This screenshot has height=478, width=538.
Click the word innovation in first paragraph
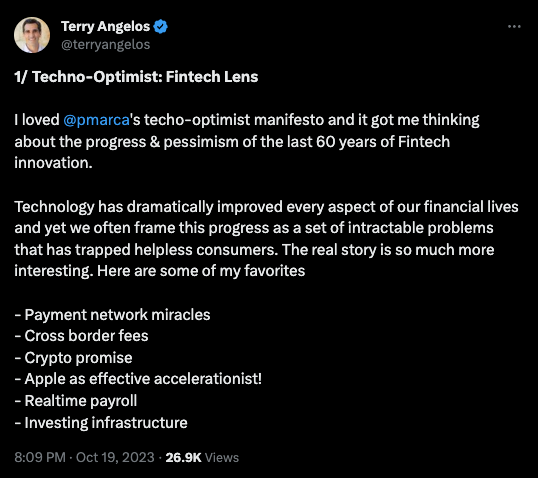[x=54, y=163]
